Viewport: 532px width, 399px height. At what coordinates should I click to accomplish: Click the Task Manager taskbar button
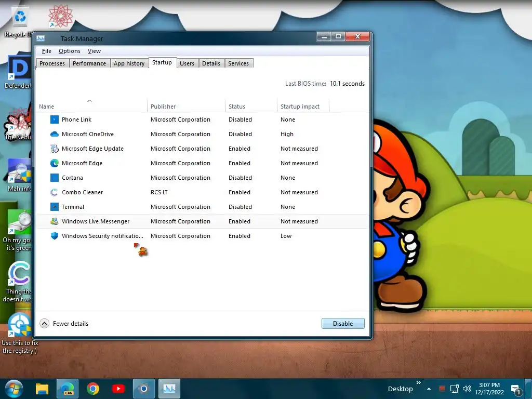[169, 389]
